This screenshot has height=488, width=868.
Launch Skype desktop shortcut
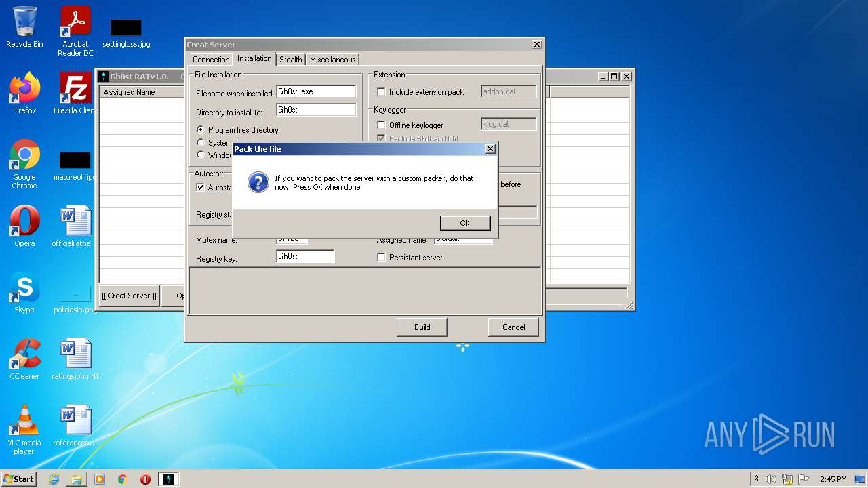(24, 293)
